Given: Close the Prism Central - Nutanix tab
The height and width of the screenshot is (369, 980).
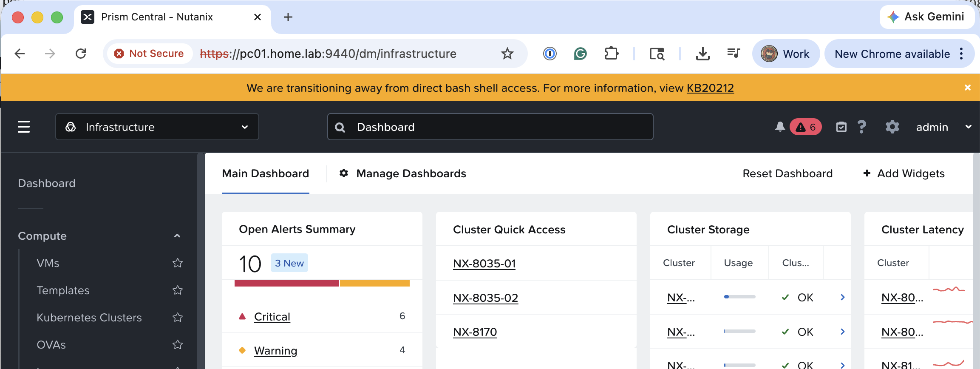Looking at the screenshot, I should [x=257, y=17].
